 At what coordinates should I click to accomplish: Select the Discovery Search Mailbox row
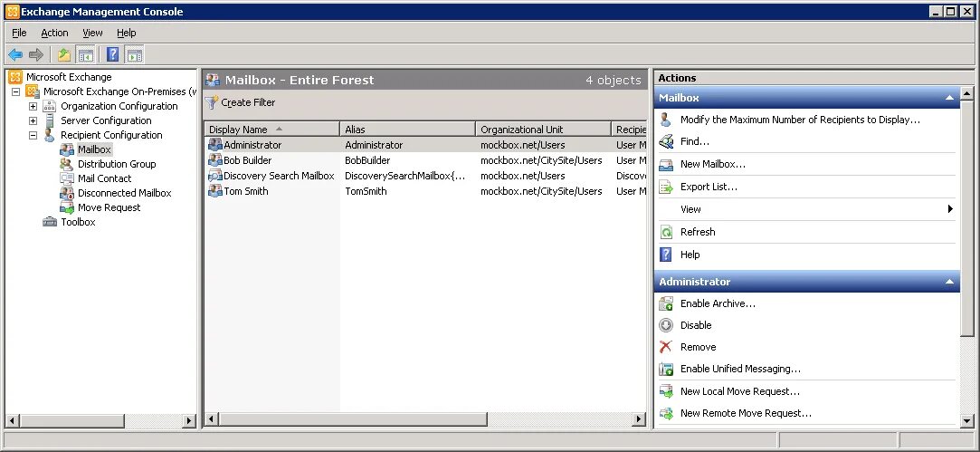(x=425, y=176)
